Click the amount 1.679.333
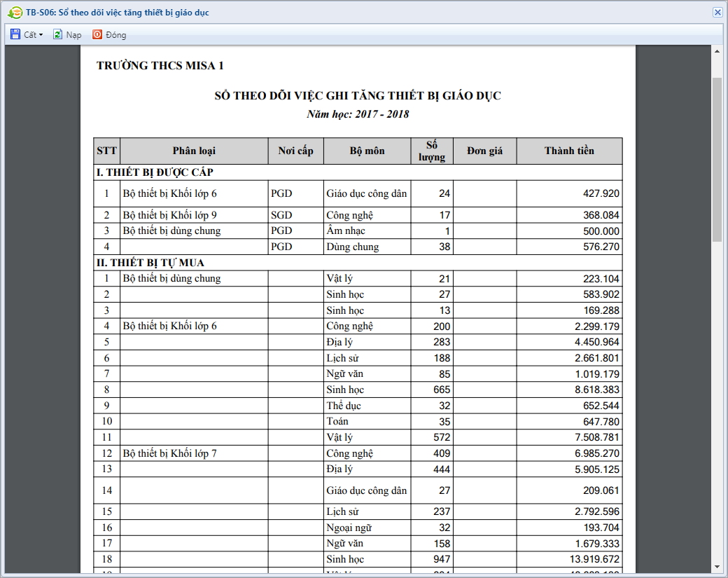This screenshot has height=578, width=728. pos(597,544)
